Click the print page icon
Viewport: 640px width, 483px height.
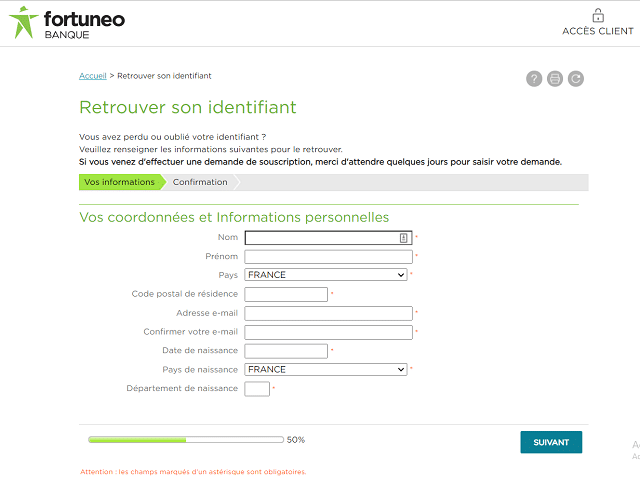pos(555,79)
